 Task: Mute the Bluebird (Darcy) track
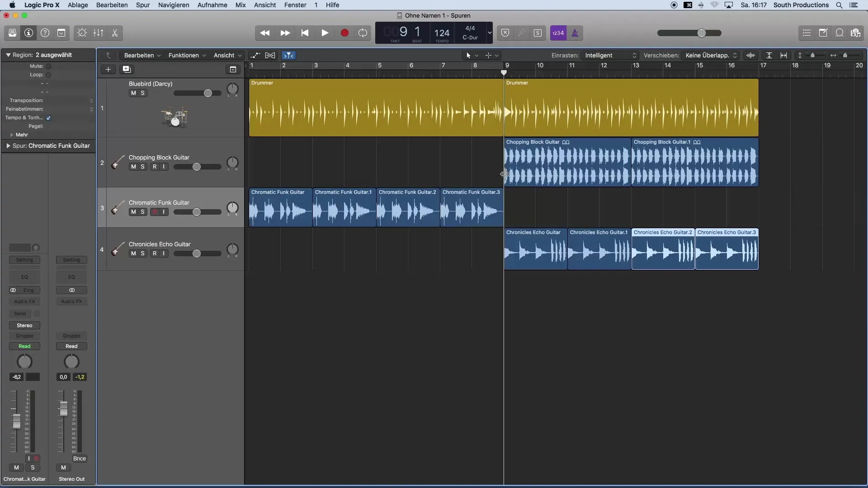[x=133, y=93]
